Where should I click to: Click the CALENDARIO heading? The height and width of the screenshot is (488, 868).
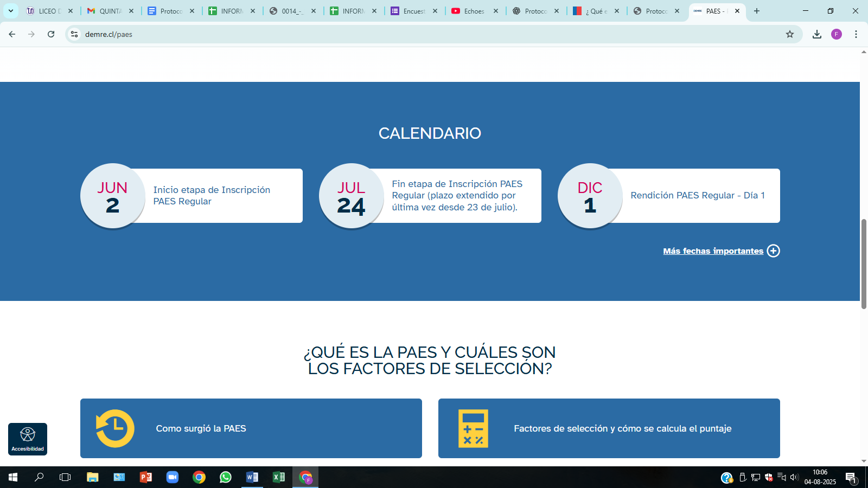pos(430,133)
